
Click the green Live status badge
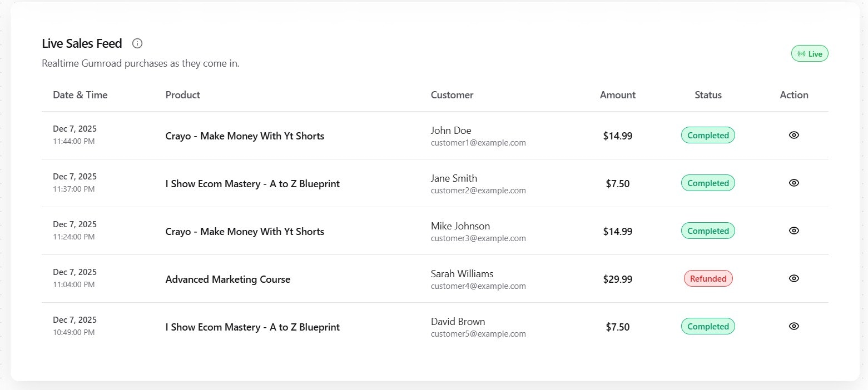tap(810, 54)
